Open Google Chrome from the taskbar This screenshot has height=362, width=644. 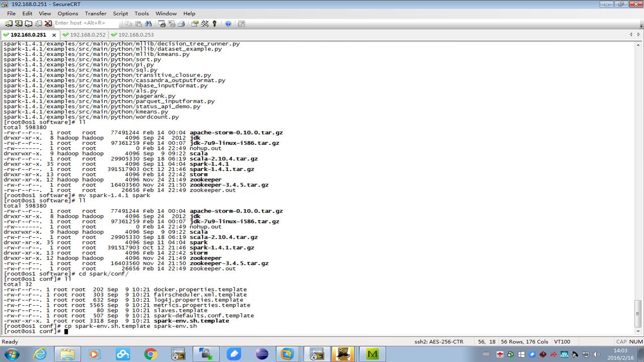[x=150, y=354]
